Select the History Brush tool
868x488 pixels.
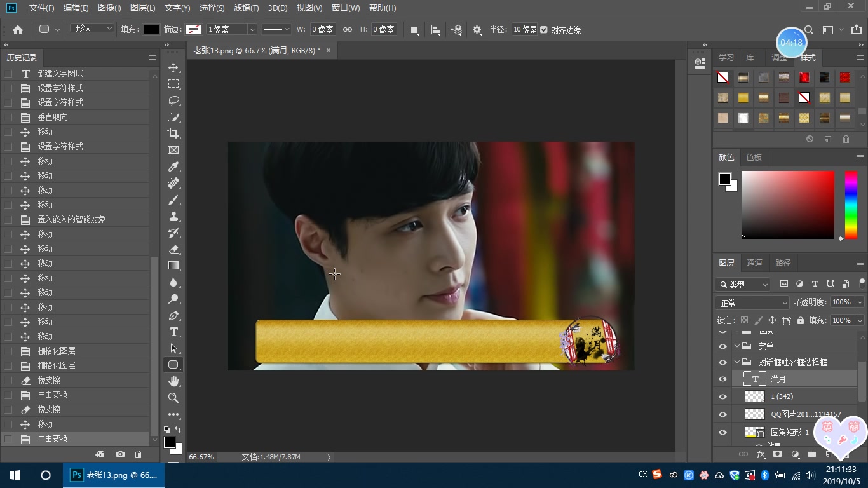point(173,233)
